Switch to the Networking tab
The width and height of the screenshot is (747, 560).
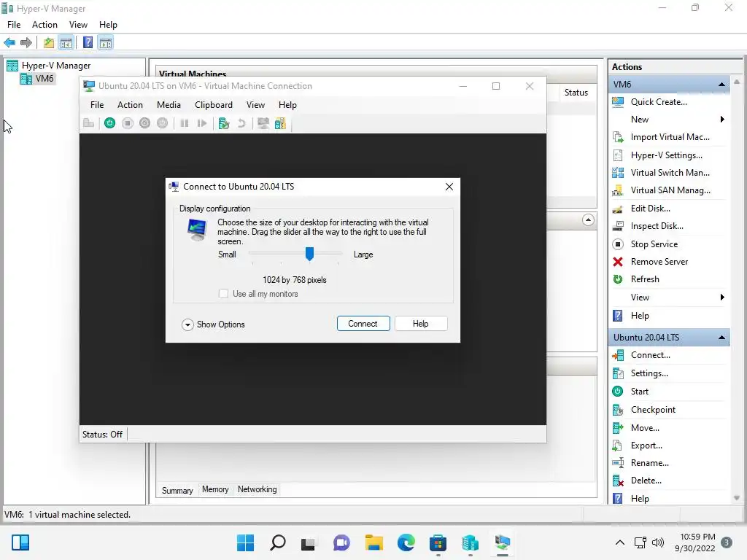click(x=258, y=489)
